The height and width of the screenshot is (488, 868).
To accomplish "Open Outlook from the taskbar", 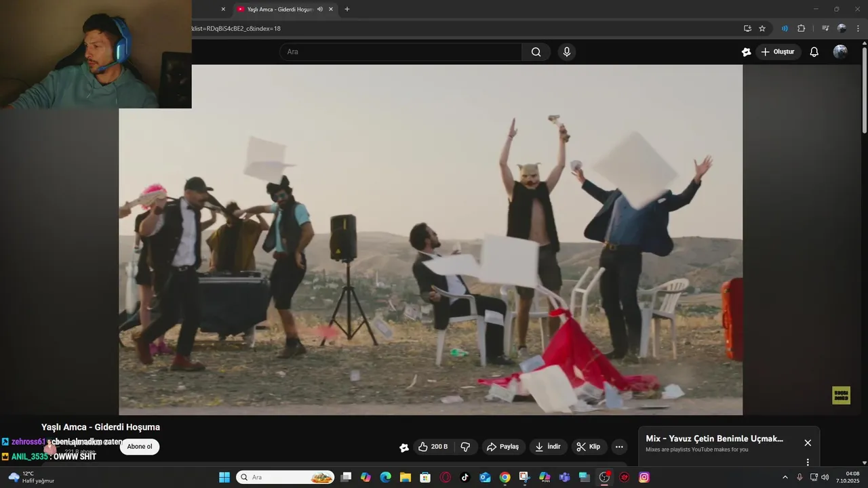I will point(485,477).
